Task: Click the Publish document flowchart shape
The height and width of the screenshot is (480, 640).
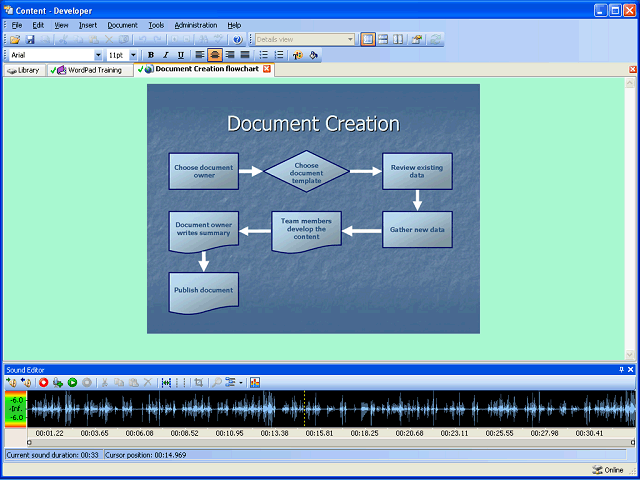Action: pyautogui.click(x=203, y=291)
